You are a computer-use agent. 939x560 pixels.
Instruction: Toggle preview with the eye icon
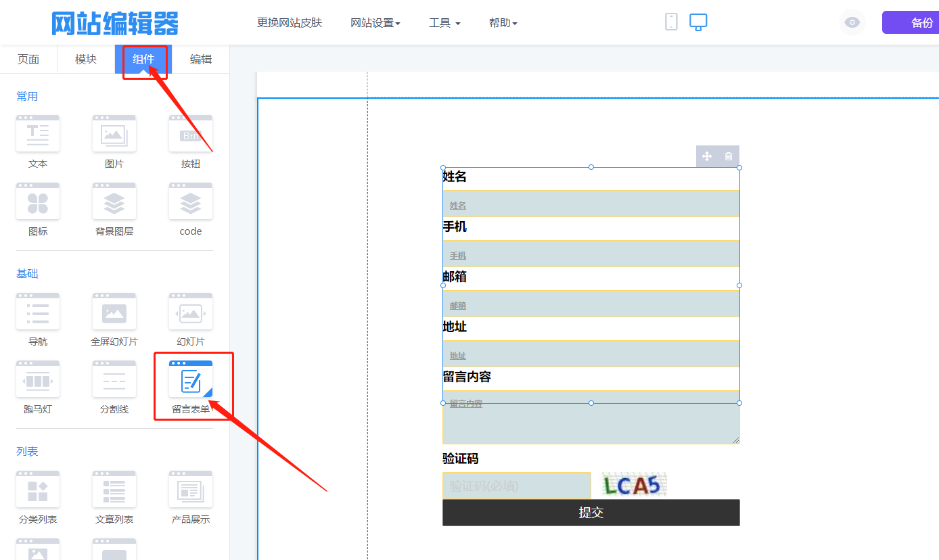852,22
